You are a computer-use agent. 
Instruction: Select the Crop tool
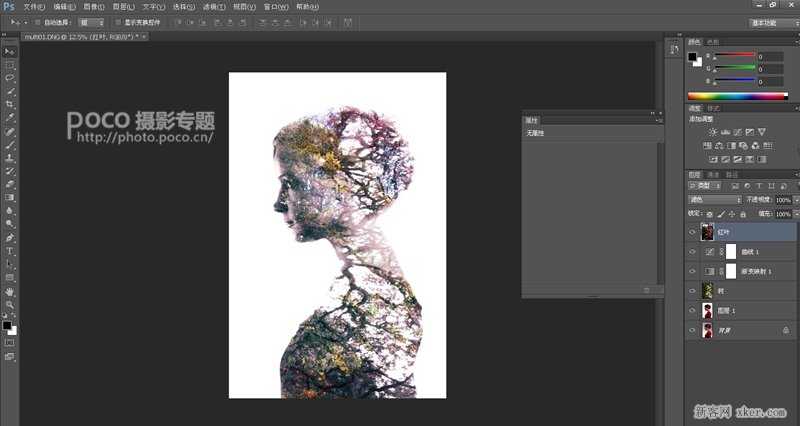[9, 104]
